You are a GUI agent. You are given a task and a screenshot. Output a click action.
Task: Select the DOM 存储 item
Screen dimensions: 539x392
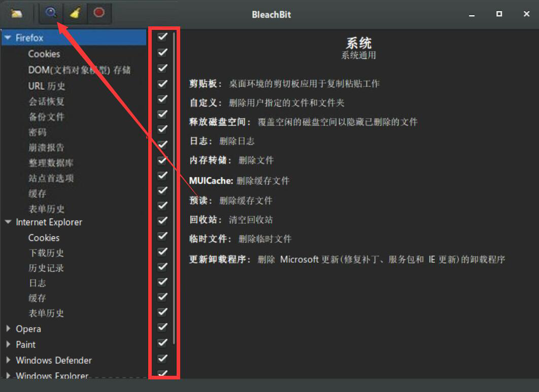(x=79, y=70)
